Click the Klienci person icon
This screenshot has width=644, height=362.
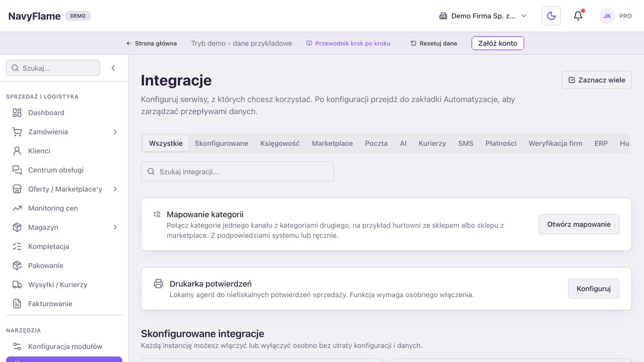point(17,151)
